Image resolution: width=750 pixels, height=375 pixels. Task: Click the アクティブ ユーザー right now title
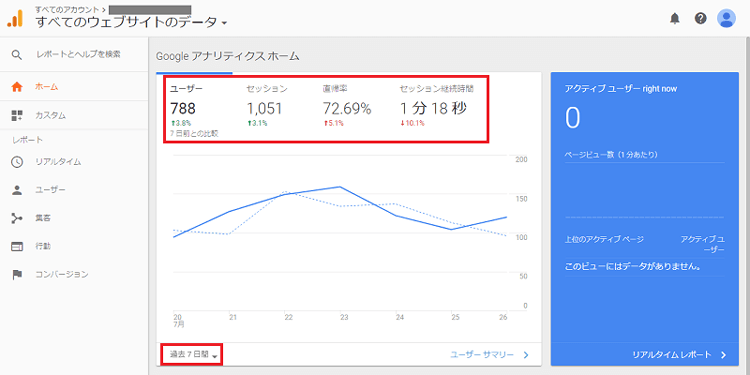coord(621,89)
